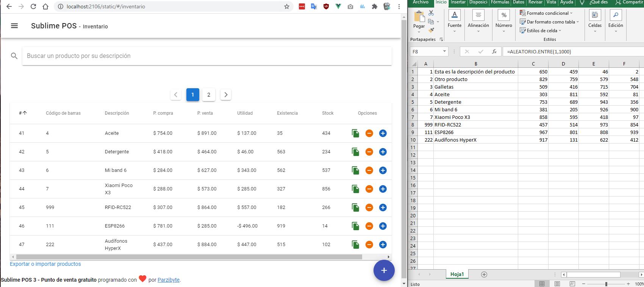This screenshot has width=644, height=287.
Task: Open Chrome extensions puzzle icon
Action: tap(375, 6)
